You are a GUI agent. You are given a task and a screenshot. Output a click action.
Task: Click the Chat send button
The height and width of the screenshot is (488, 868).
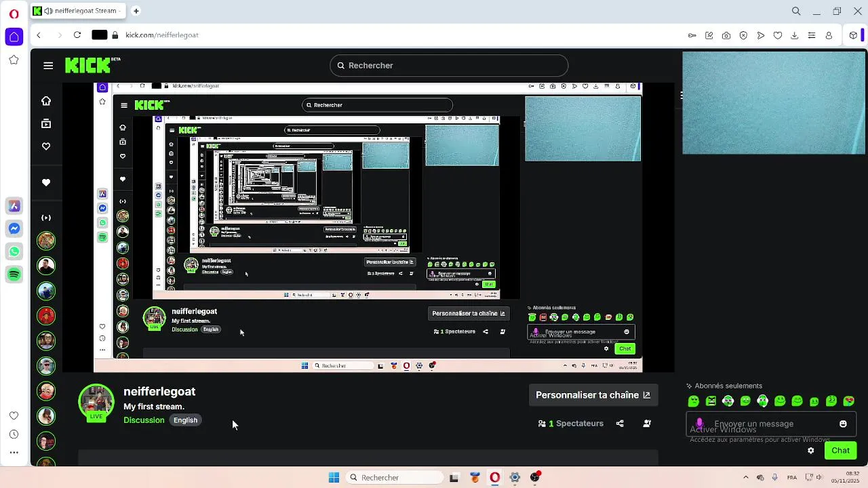840,451
